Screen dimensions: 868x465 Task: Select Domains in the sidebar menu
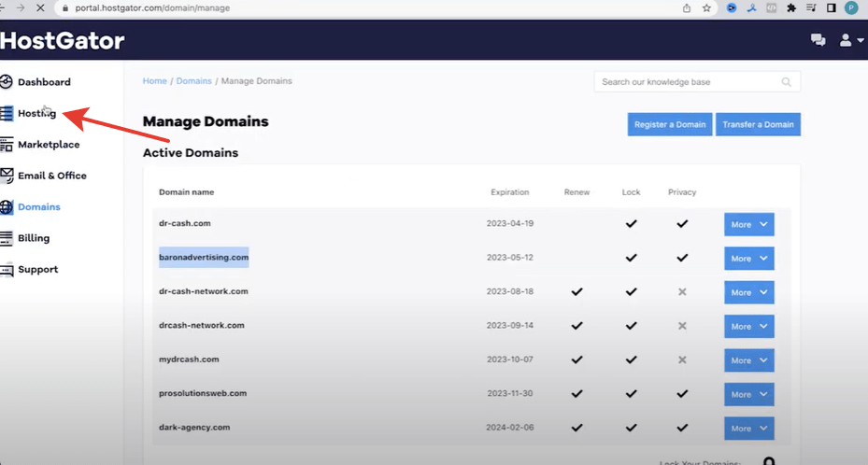pyautogui.click(x=38, y=206)
